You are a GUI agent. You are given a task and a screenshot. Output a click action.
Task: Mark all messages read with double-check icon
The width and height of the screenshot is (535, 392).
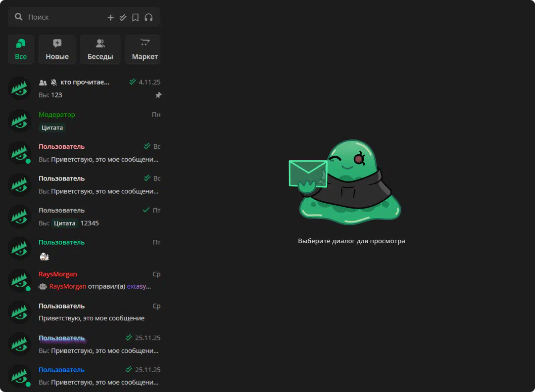pos(123,17)
